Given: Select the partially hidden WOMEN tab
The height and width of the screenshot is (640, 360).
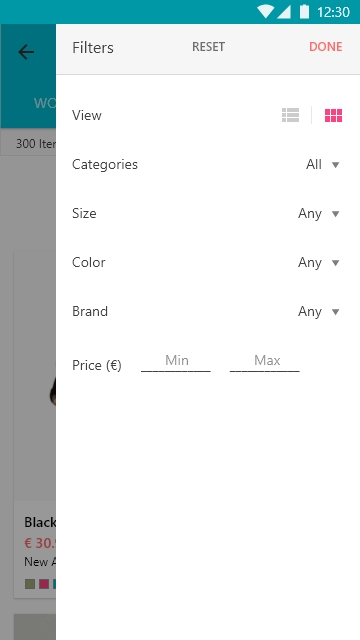Looking at the screenshot, I should (x=45, y=103).
